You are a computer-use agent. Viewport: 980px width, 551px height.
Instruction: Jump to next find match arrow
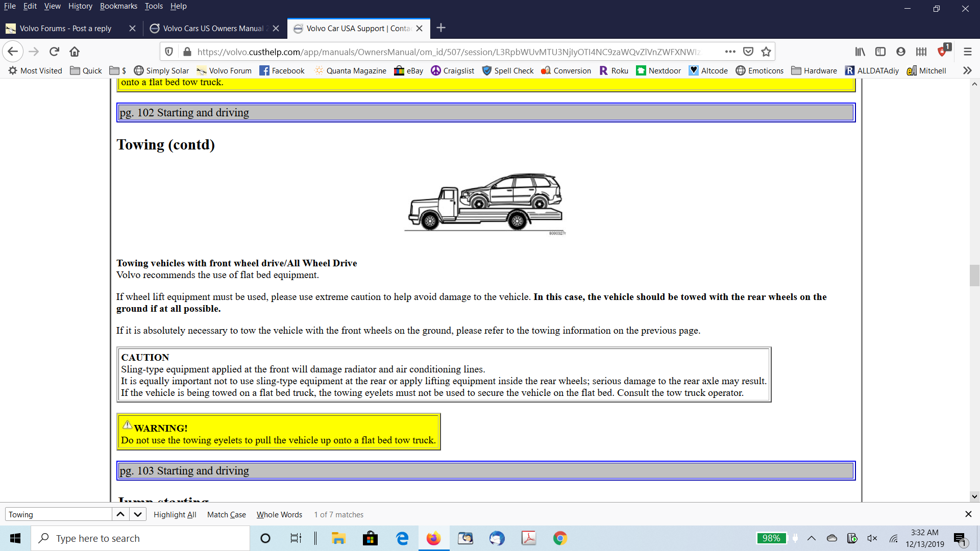point(138,514)
